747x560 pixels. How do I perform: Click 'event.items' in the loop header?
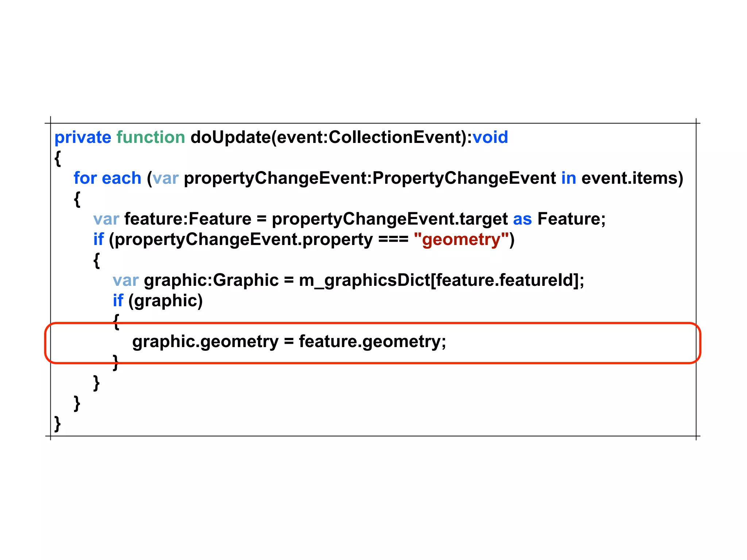(629, 178)
